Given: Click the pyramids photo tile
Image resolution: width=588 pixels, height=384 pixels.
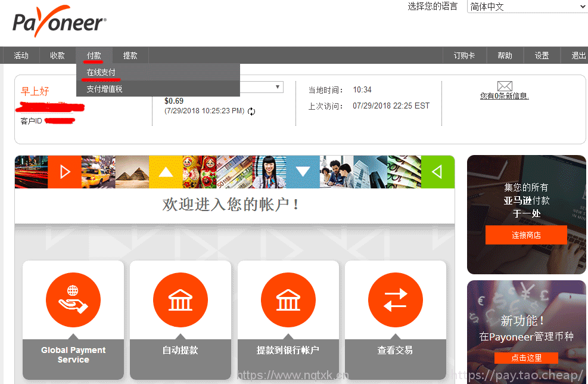Looking at the screenshot, I should click(132, 172).
